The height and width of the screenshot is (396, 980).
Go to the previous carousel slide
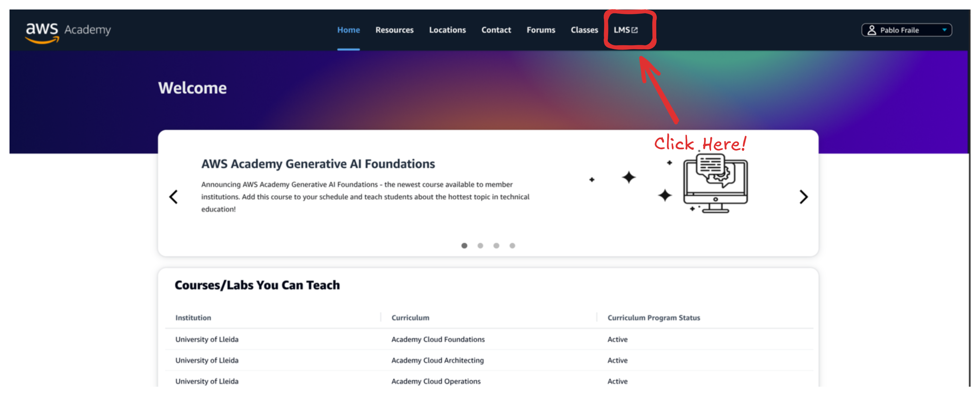pyautogui.click(x=174, y=197)
